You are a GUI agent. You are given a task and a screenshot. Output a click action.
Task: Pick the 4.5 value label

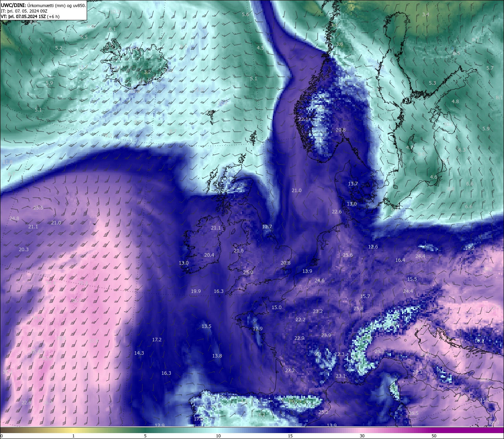tap(260, 48)
